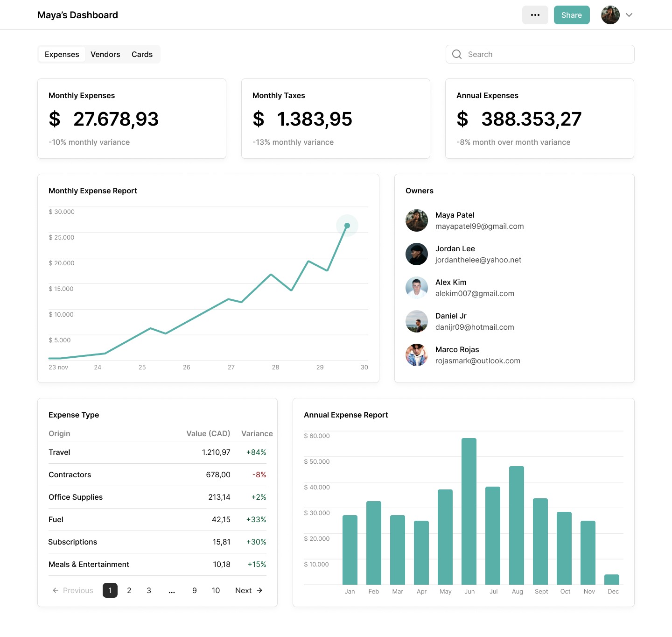Switch to the Cards tab
The height and width of the screenshot is (637, 672).
[142, 54]
